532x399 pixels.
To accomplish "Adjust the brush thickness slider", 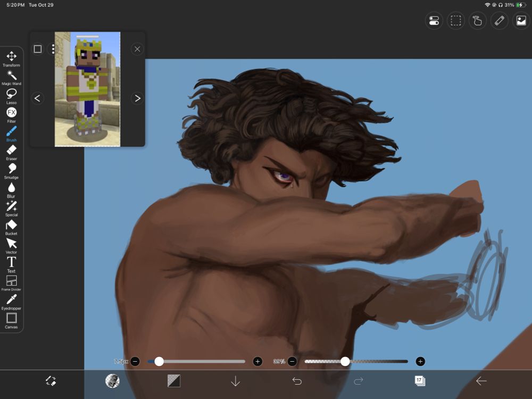I will point(196,362).
